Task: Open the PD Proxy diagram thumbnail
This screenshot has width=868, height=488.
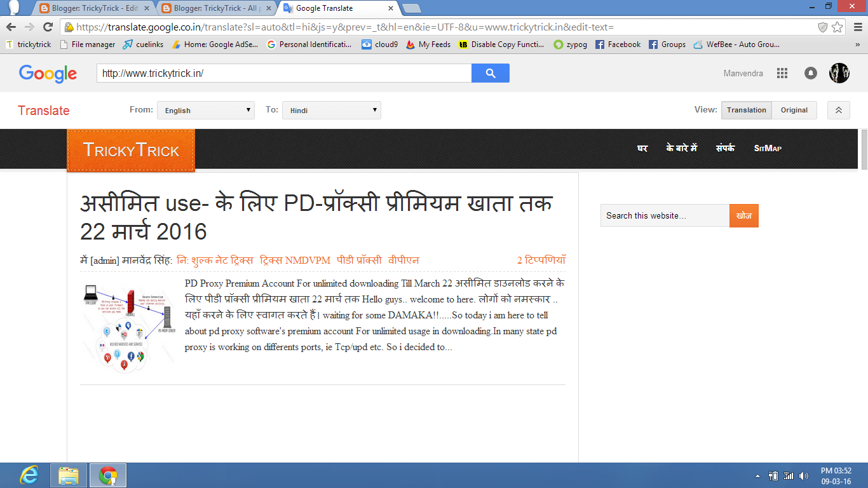Action: click(x=130, y=327)
